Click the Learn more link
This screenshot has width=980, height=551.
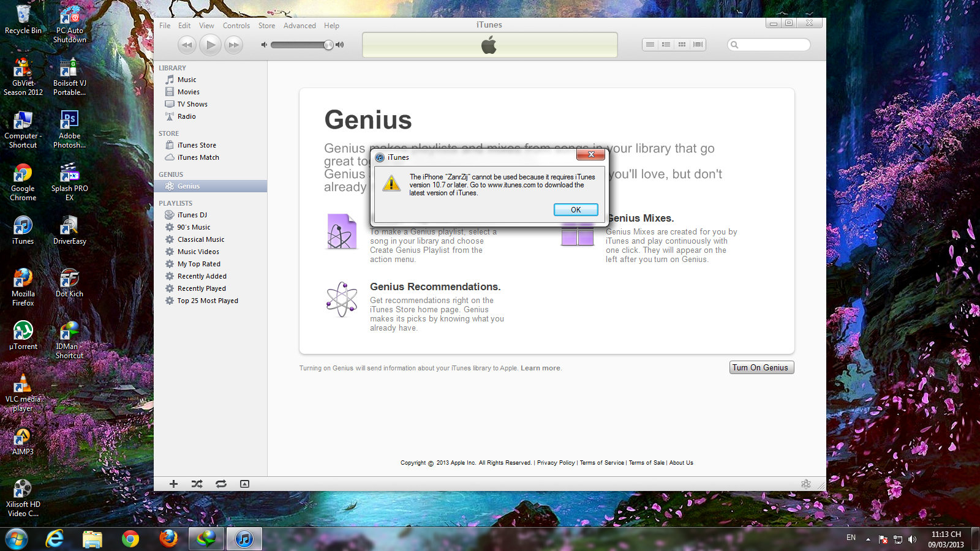click(x=540, y=368)
